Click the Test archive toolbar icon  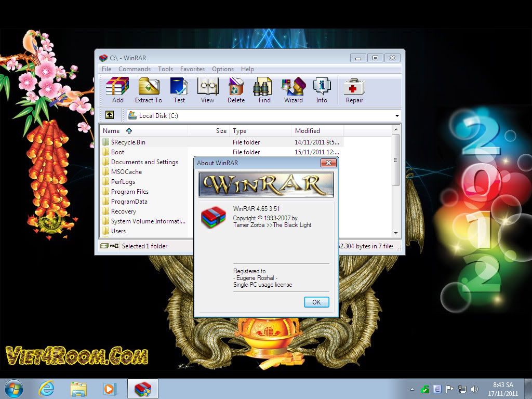179,86
